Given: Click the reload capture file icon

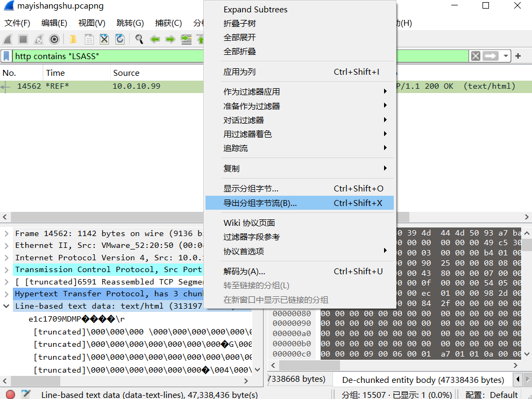Looking at the screenshot, I should [x=120, y=39].
